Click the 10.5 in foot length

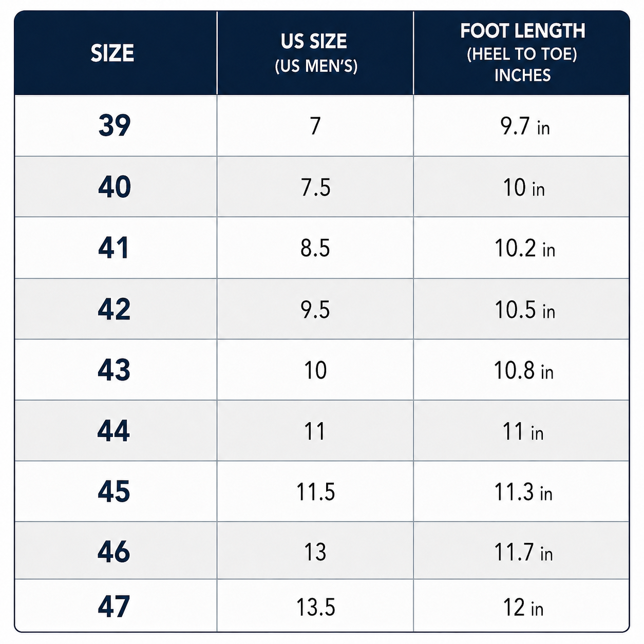[525, 310]
